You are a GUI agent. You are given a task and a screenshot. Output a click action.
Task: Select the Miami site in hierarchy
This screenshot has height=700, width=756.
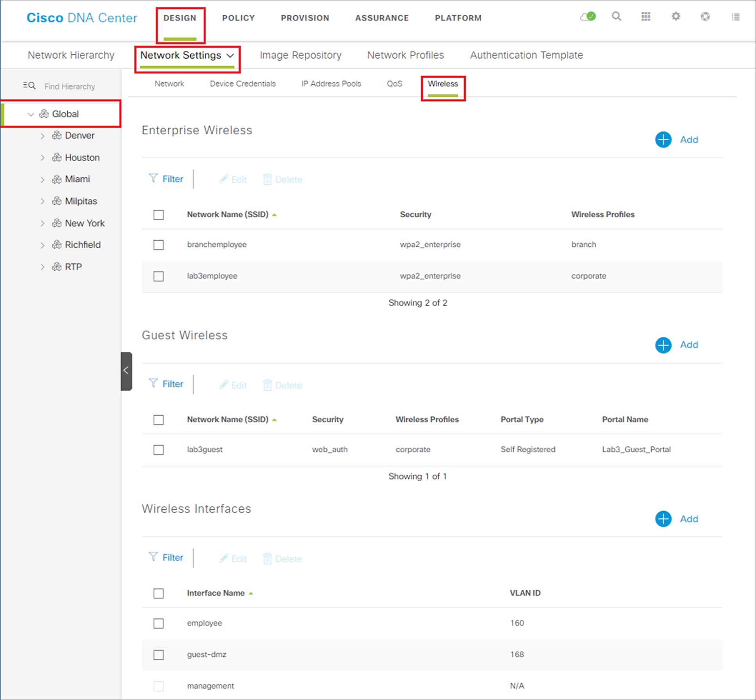click(x=77, y=179)
